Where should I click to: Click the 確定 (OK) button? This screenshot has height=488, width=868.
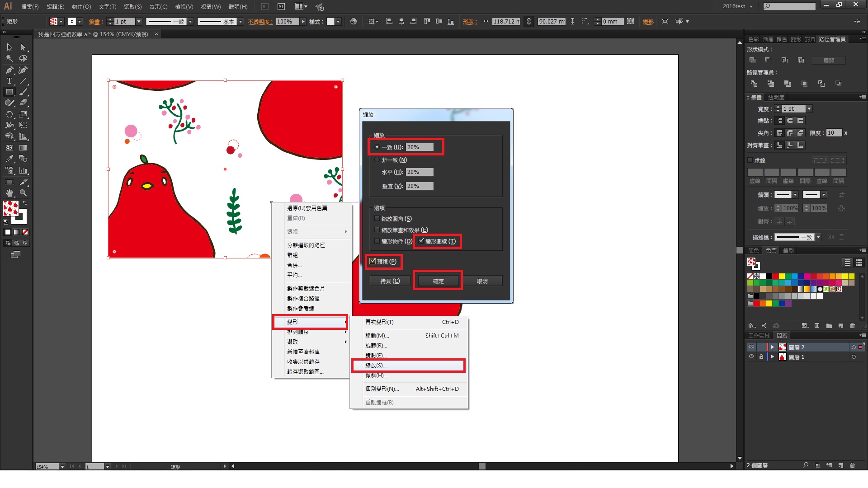point(438,281)
